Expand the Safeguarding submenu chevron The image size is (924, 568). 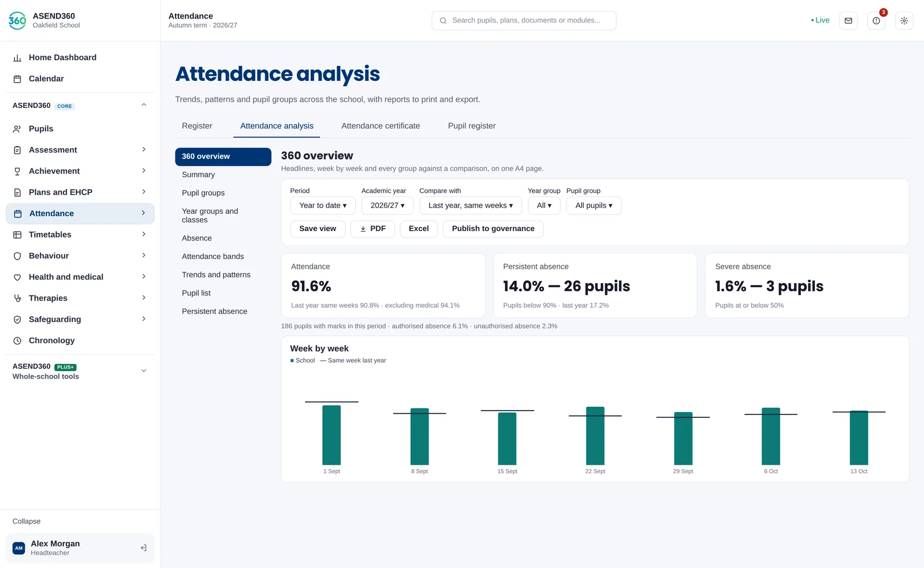[x=144, y=319]
